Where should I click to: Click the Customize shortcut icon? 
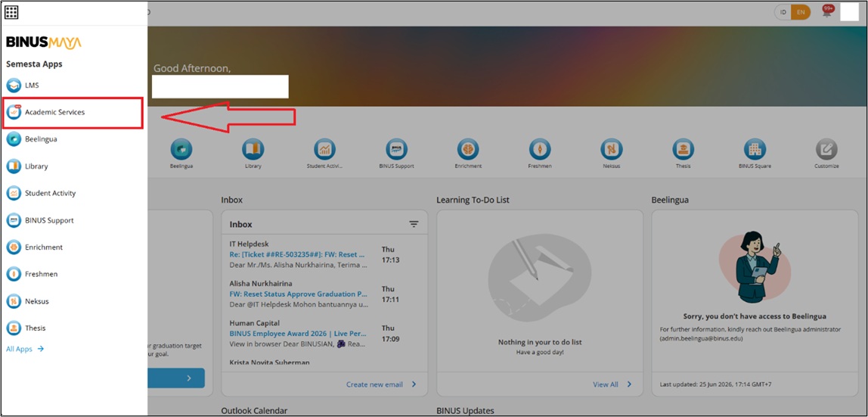(826, 150)
